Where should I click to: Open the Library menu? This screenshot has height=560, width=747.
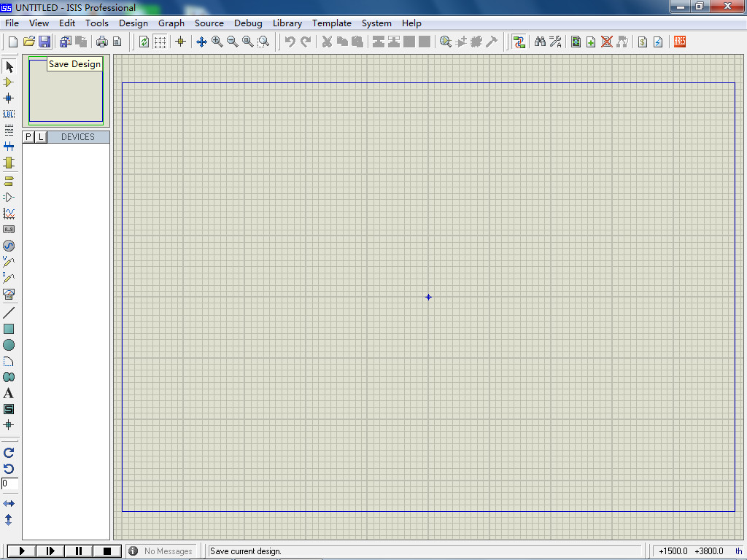click(287, 23)
